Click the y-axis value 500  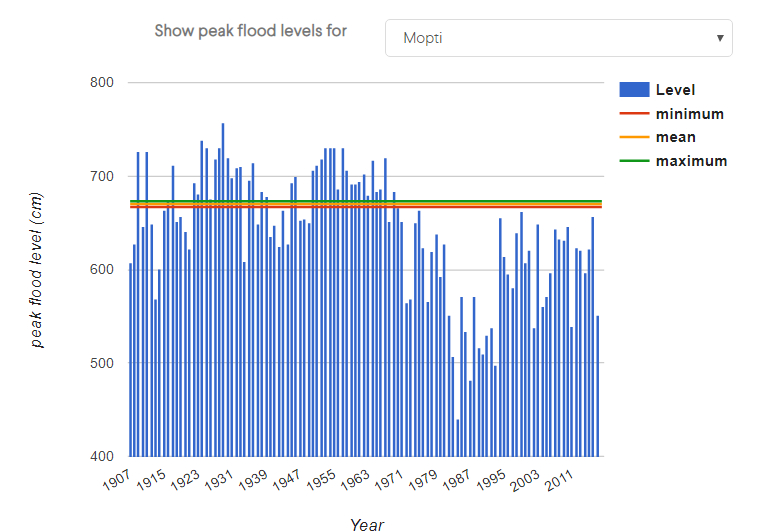(102, 363)
